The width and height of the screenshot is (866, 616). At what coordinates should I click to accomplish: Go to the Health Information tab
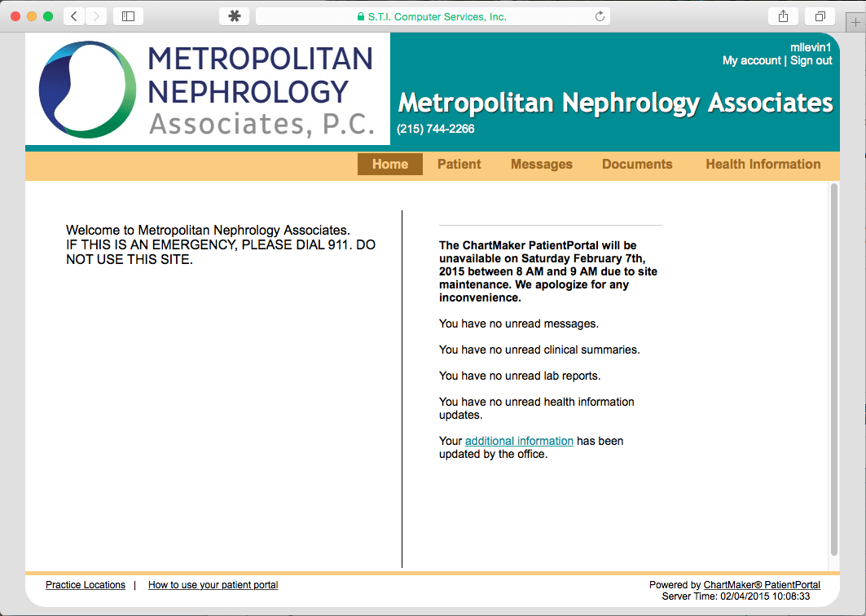pos(763,164)
